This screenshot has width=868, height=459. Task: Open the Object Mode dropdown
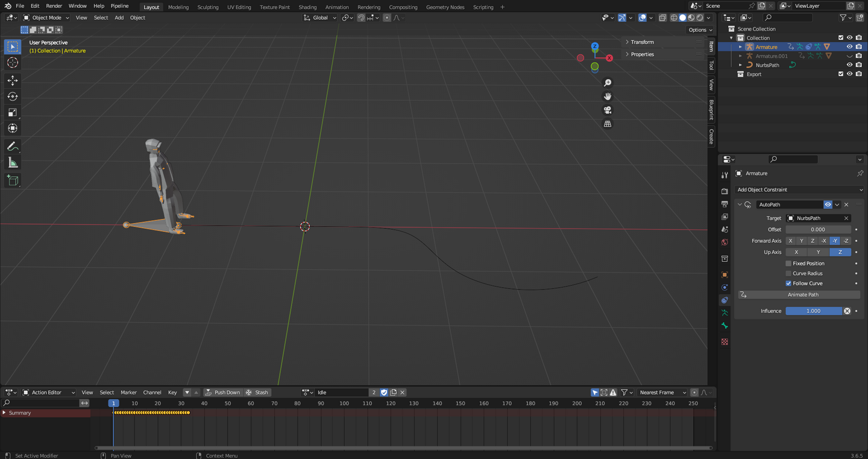[47, 17]
